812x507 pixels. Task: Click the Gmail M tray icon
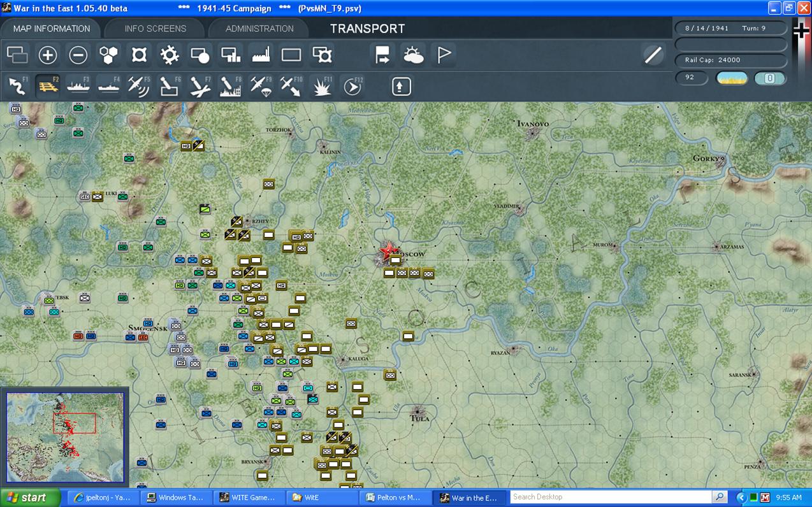point(765,497)
